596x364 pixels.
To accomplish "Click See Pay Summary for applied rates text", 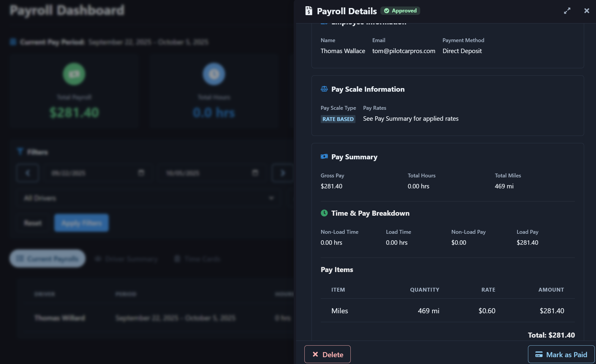I will click(x=411, y=118).
